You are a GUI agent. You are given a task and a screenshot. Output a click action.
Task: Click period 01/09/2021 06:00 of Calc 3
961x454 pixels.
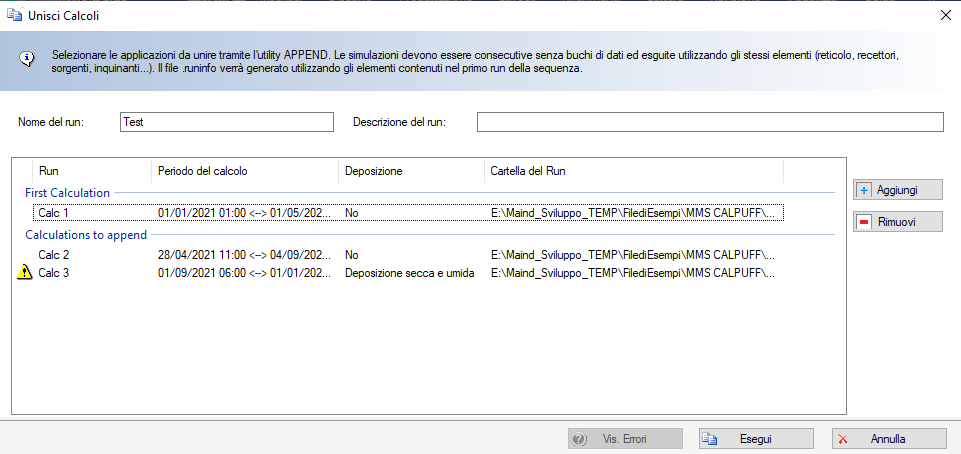point(245,273)
